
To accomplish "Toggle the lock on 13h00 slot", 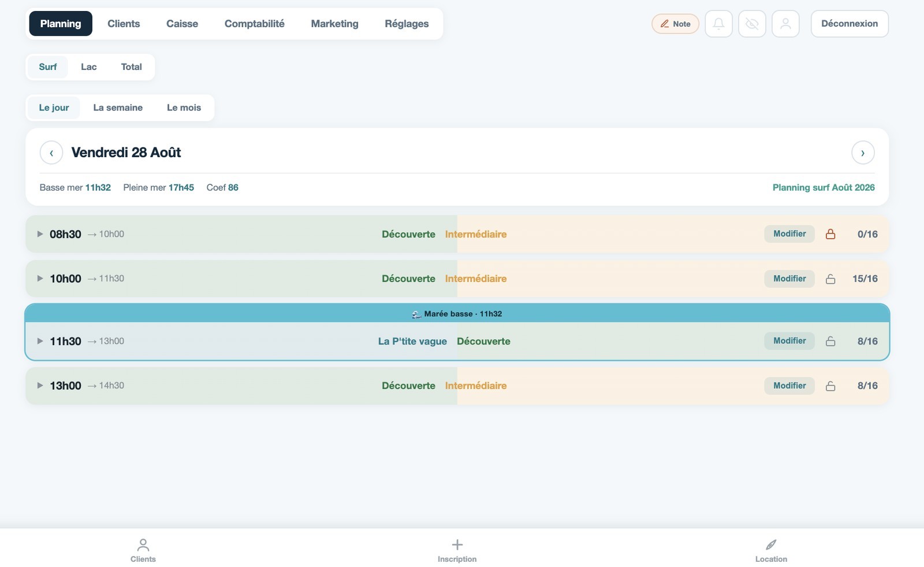I will tap(830, 386).
